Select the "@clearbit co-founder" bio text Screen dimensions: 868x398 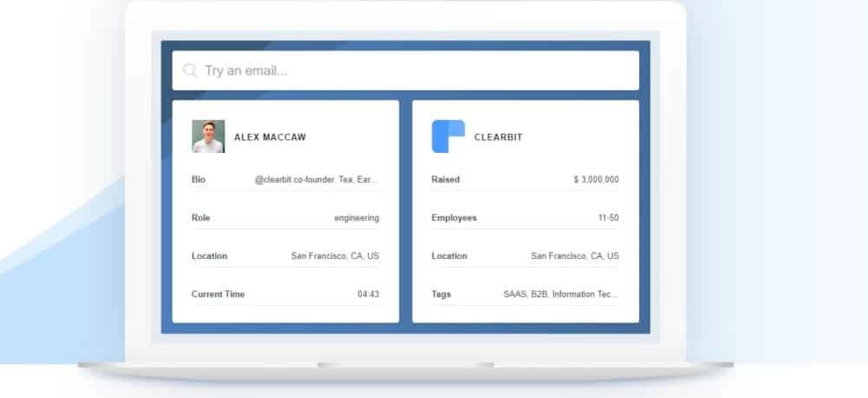316,180
